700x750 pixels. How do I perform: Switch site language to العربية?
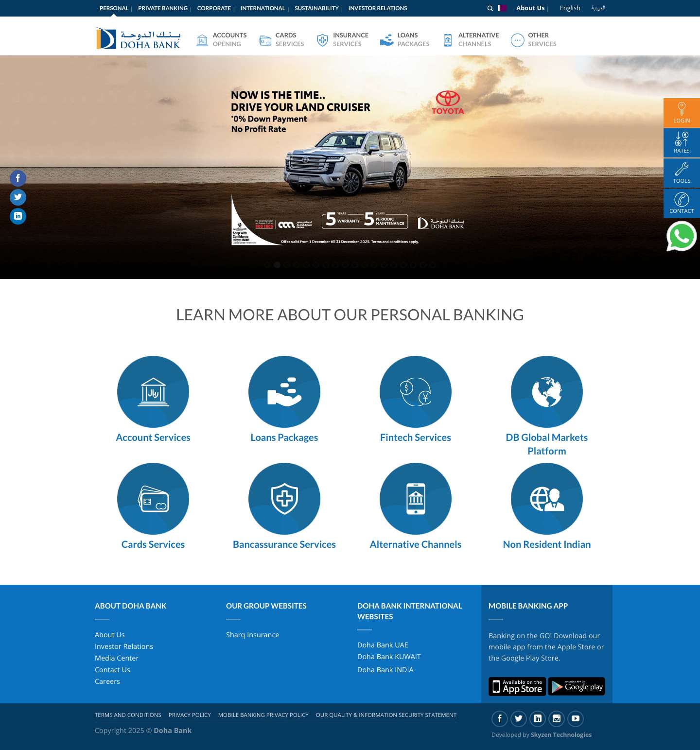pos(599,8)
